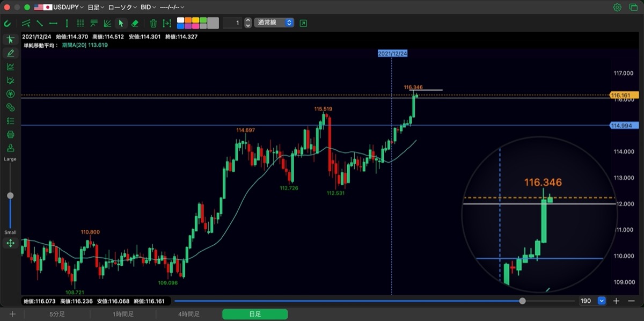Click the line width stepper arrows

click(x=247, y=23)
